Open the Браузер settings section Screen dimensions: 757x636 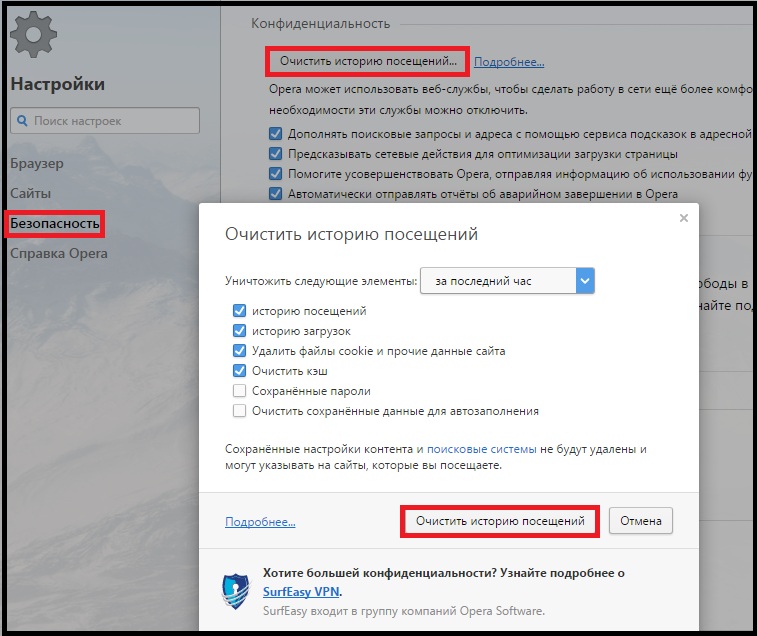[37, 163]
